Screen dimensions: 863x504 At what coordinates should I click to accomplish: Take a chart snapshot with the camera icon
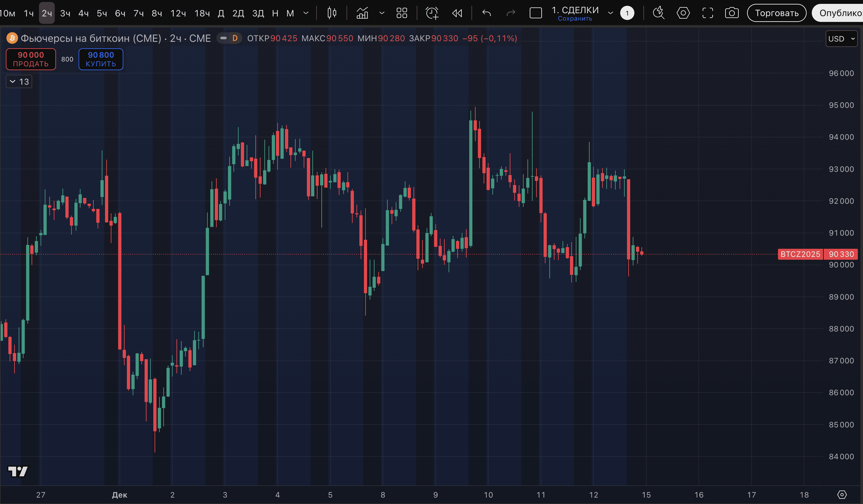click(732, 13)
